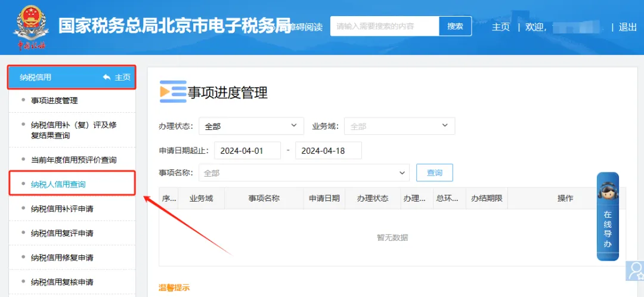Click the 搜索 button in header
The height and width of the screenshot is (297, 644).
tap(455, 26)
